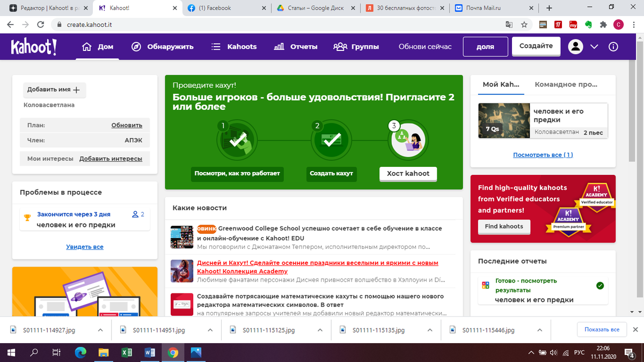Open the Chrome extensions puzzle icon
Viewport: 644px width, 362px height.
[x=603, y=25]
